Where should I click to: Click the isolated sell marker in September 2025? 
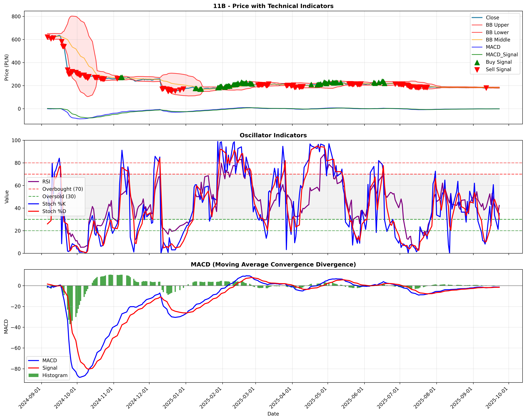pyautogui.click(x=486, y=88)
